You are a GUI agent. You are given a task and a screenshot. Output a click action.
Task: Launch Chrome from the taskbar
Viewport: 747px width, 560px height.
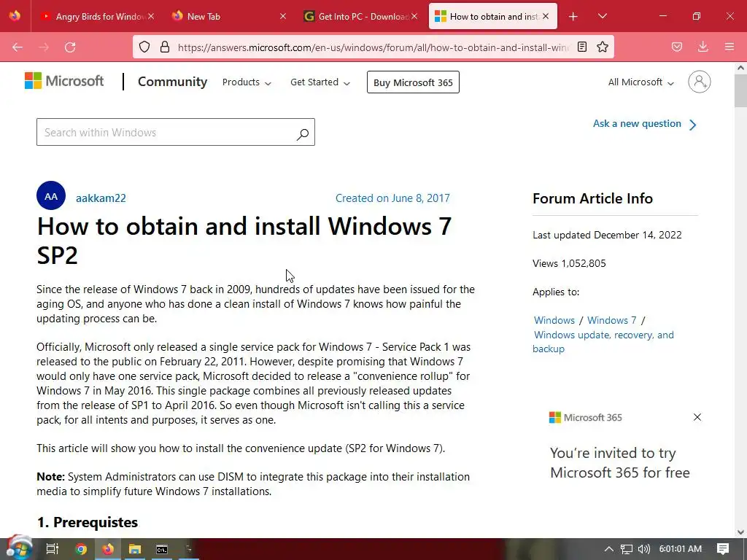pos(81,549)
